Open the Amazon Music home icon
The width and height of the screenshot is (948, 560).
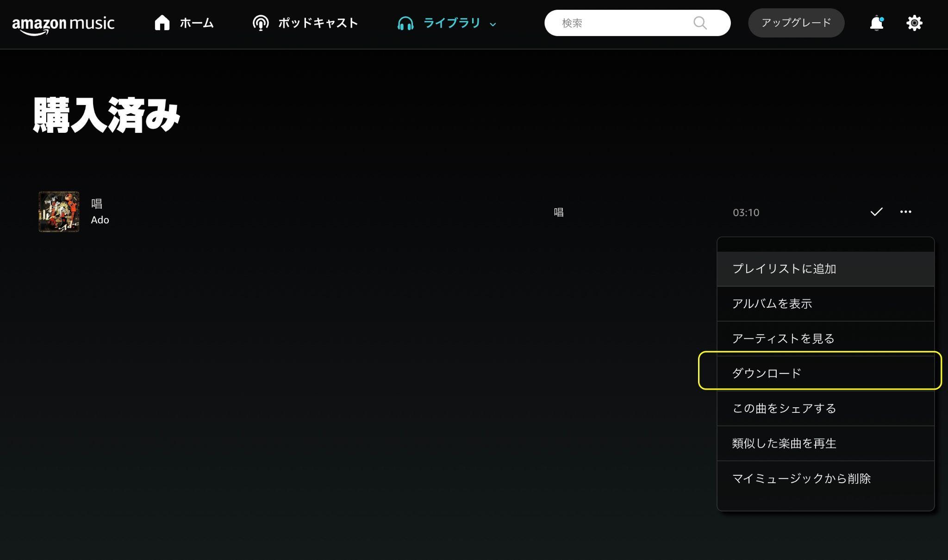[162, 22]
